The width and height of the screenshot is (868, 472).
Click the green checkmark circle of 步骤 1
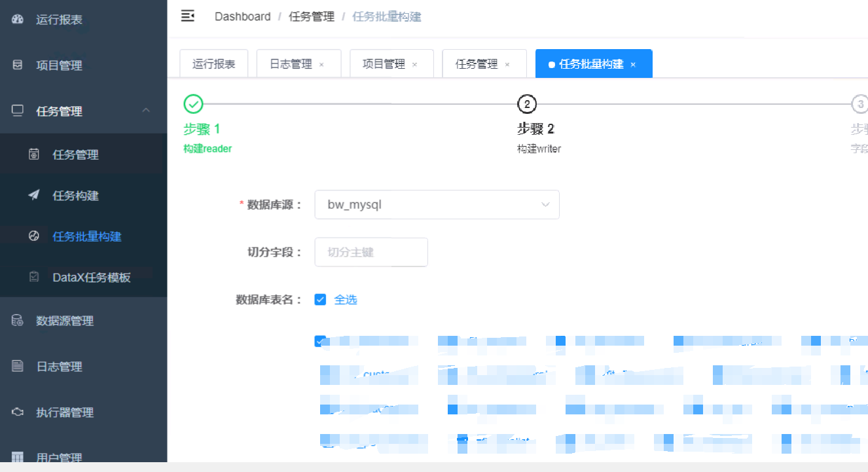(193, 104)
